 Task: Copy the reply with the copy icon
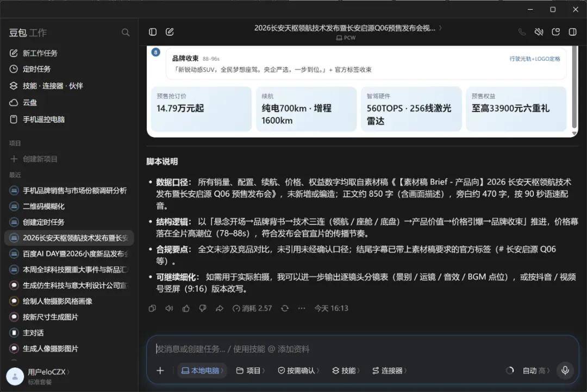(x=152, y=308)
